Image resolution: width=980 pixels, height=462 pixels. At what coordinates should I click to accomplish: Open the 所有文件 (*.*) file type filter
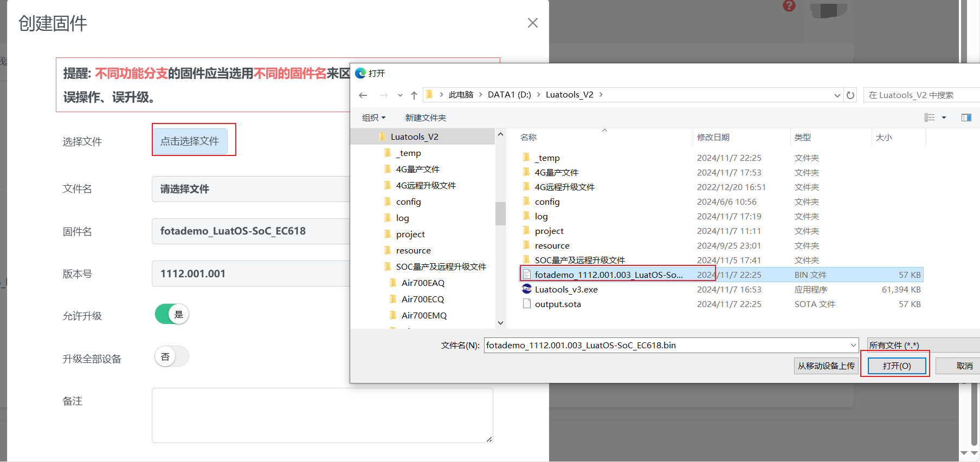pos(924,345)
